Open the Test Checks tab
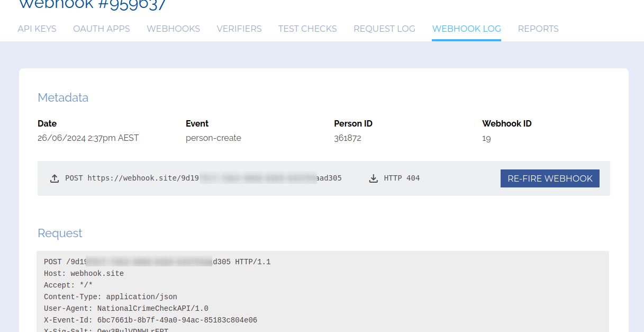 pos(307,29)
